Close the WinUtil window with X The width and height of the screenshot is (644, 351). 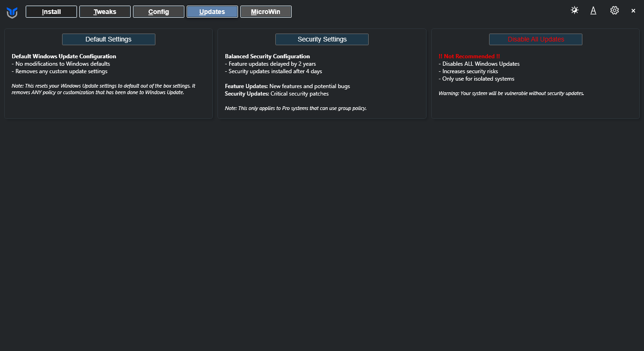(633, 11)
